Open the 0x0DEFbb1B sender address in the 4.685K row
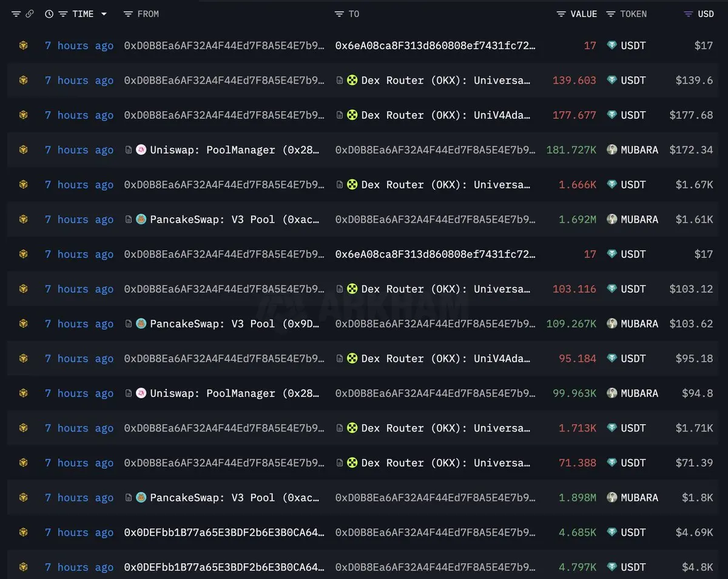Screen dimensions: 728x579 [224, 532]
